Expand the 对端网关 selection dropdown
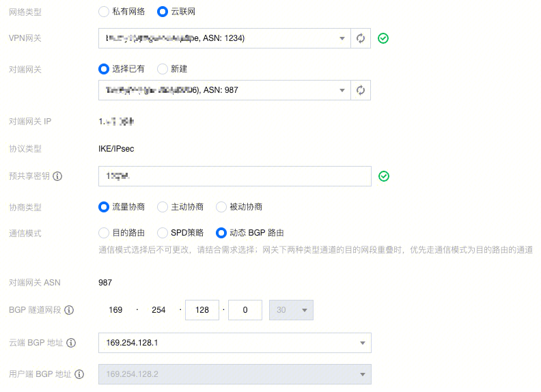 (x=223, y=90)
